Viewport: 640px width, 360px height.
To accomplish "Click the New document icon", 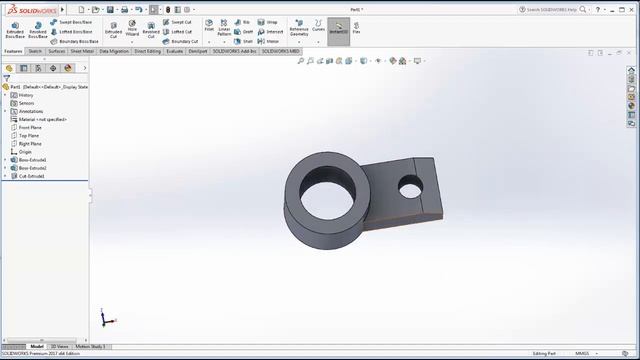I will click(81, 9).
